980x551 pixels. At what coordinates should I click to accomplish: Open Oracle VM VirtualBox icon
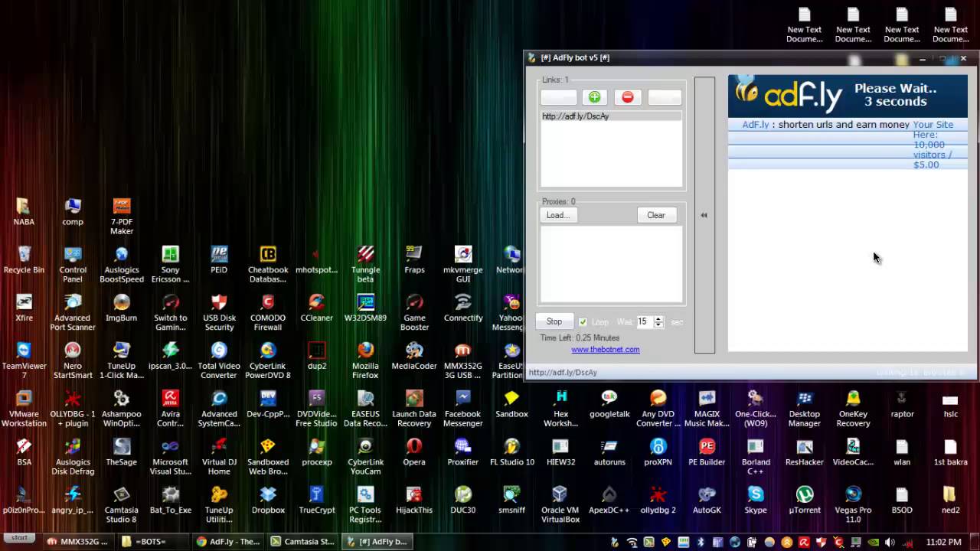[560, 504]
